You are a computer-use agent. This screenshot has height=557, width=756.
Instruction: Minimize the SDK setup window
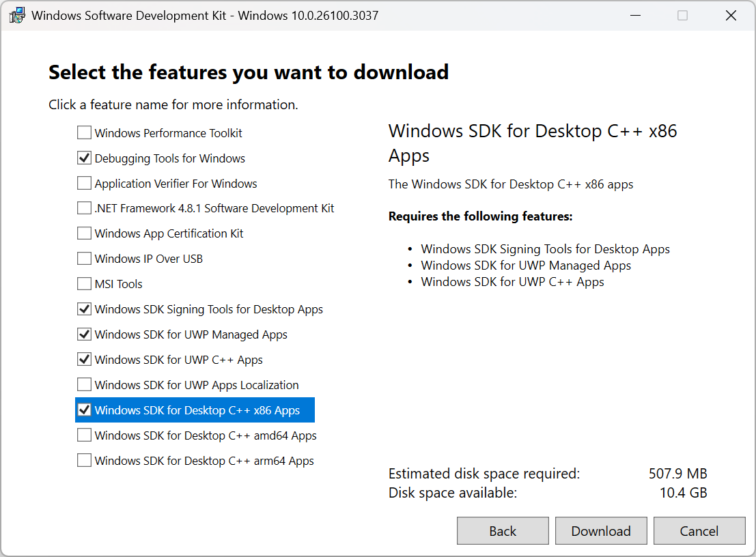point(636,16)
